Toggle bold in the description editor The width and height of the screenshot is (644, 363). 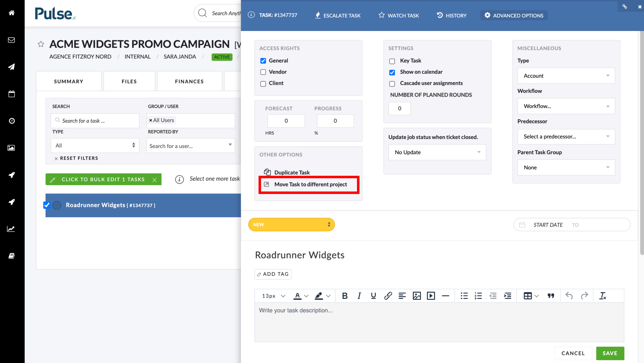point(345,296)
